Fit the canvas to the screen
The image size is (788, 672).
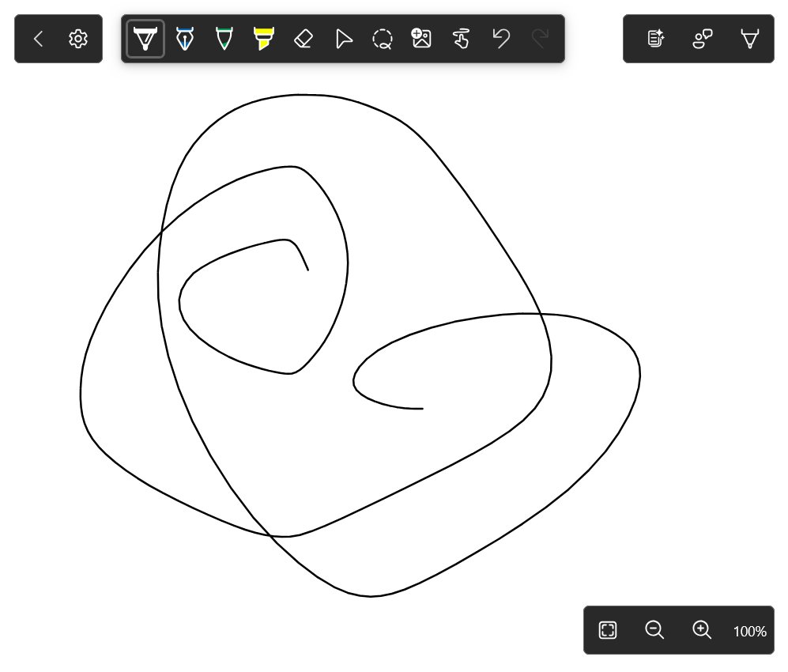[607, 630]
